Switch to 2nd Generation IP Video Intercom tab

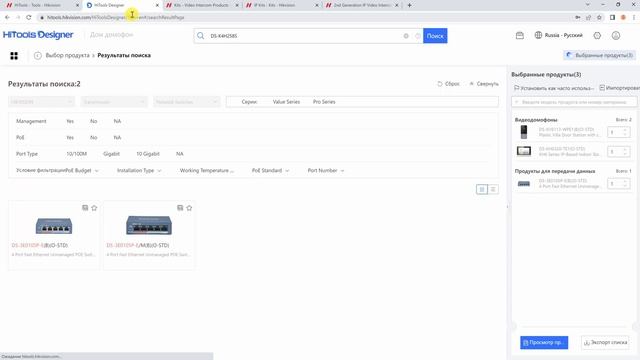point(362,5)
